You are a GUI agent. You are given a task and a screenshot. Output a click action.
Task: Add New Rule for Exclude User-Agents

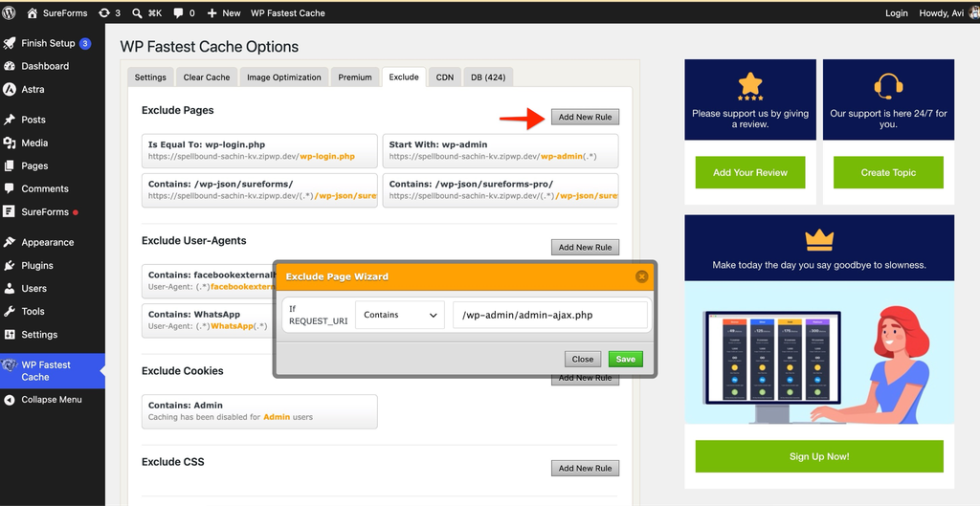point(585,248)
